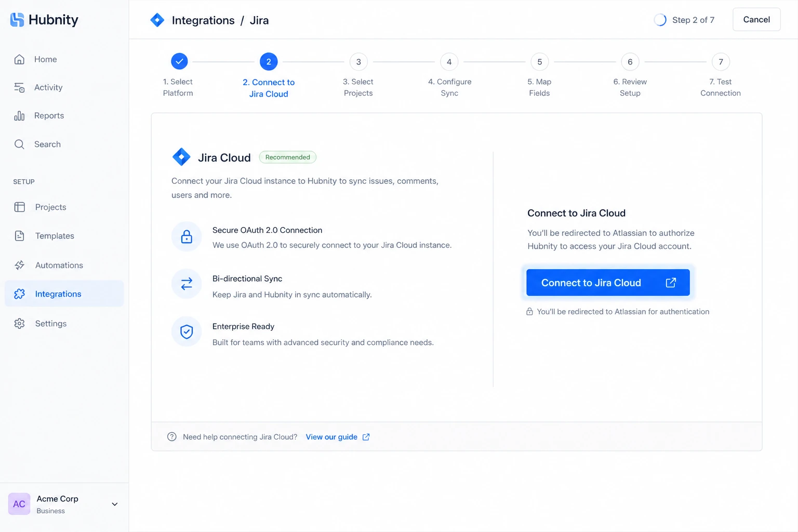Click the small lock icon under Connect button
This screenshot has width=798, height=532.
(x=529, y=312)
